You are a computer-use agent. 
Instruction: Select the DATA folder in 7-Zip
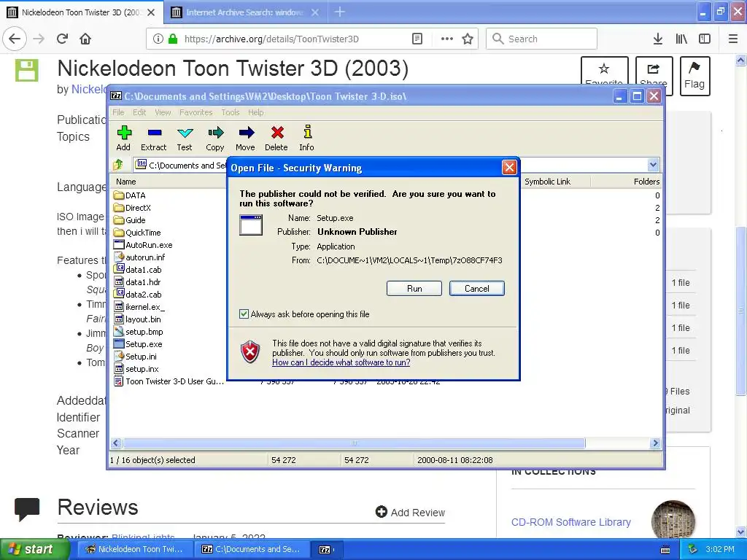click(x=130, y=195)
